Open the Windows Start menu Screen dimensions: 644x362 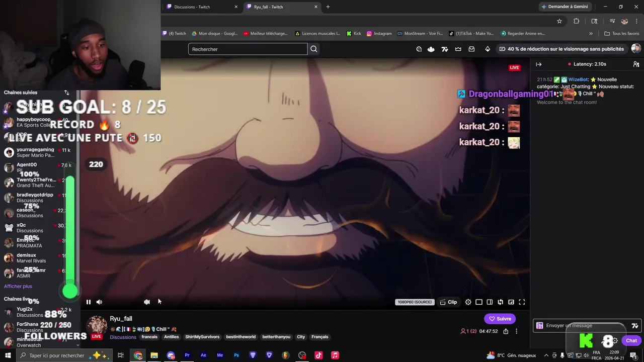[8, 355]
